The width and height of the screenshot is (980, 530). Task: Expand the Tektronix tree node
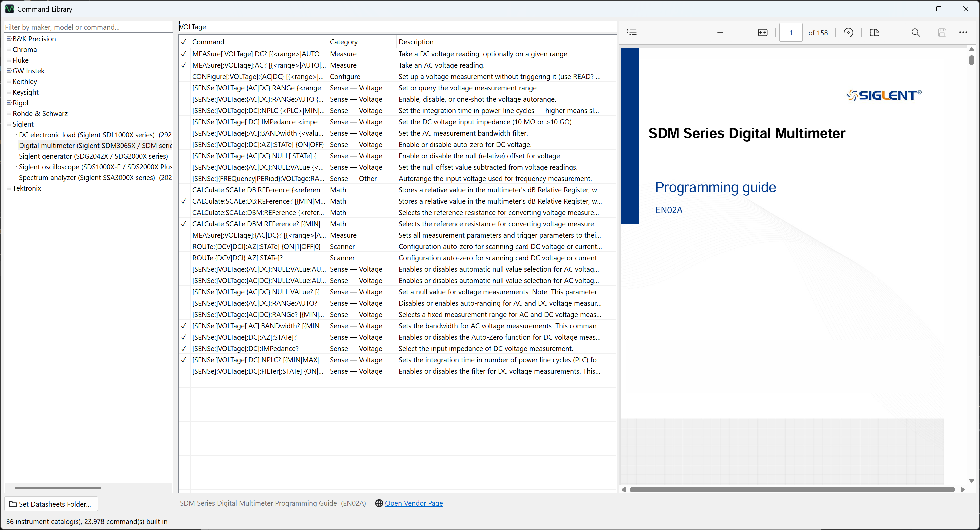coord(9,188)
